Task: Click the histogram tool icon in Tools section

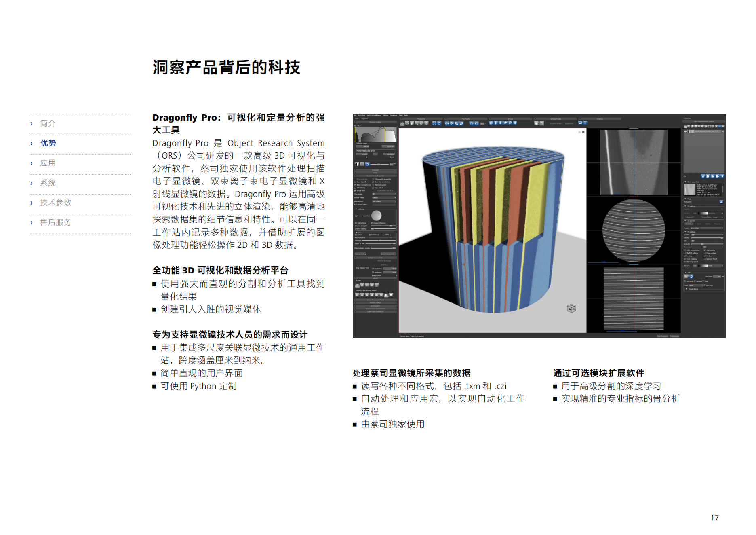Action: pyautogui.click(x=721, y=202)
